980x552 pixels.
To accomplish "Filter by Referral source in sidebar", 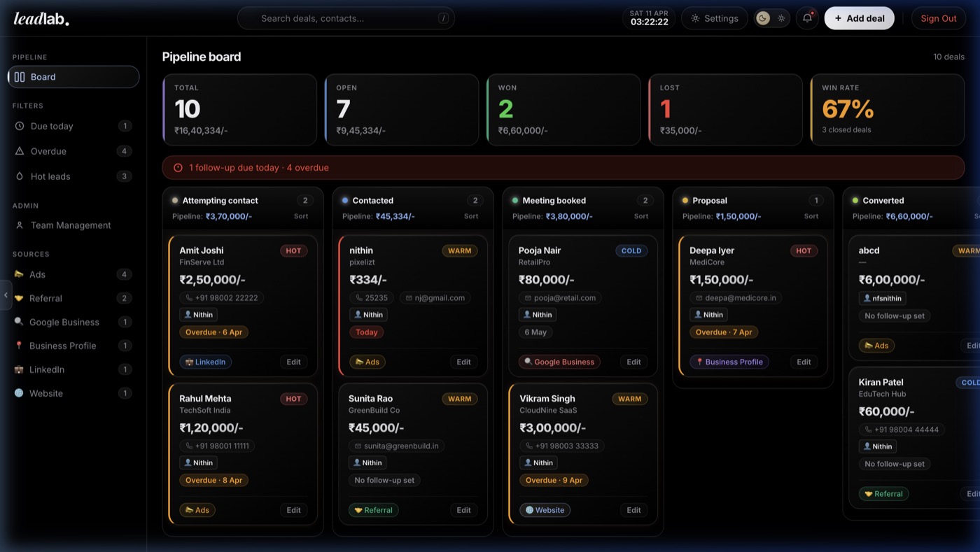I will pyautogui.click(x=45, y=298).
